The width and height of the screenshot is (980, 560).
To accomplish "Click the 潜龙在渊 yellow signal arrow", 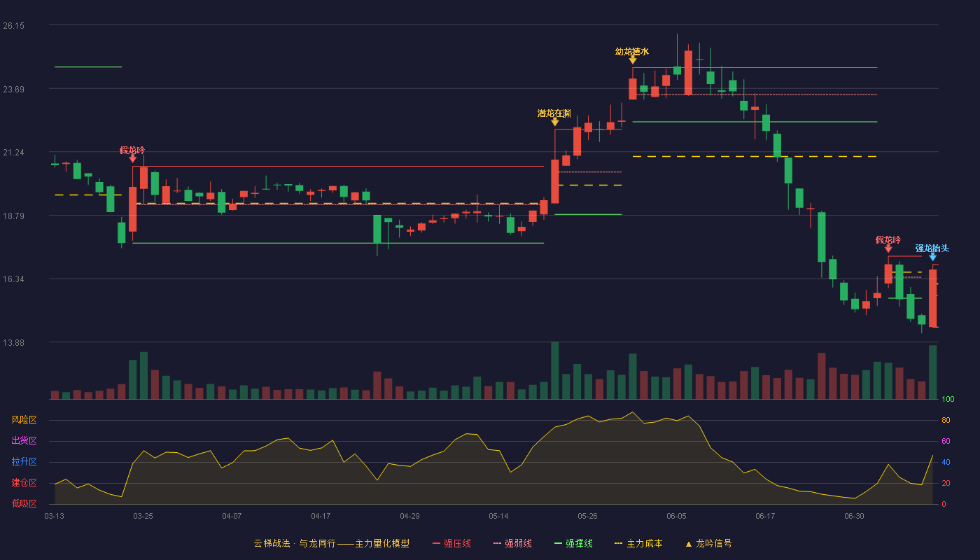I will pyautogui.click(x=555, y=122).
